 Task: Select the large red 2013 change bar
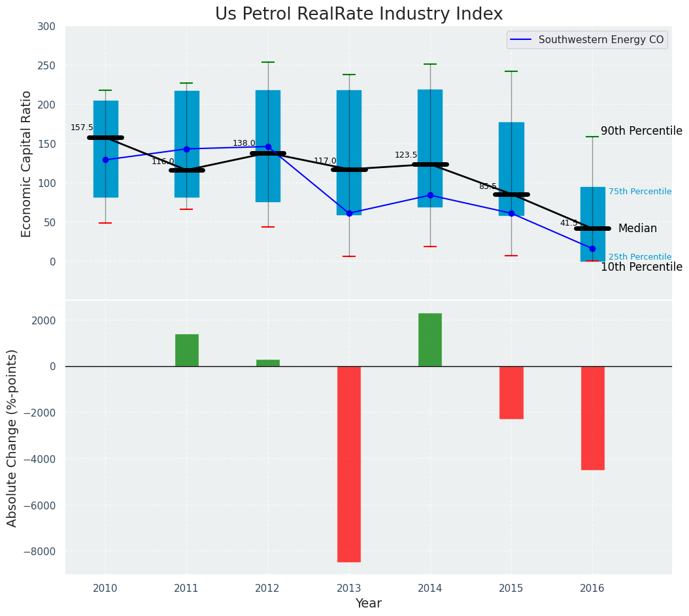tap(349, 464)
